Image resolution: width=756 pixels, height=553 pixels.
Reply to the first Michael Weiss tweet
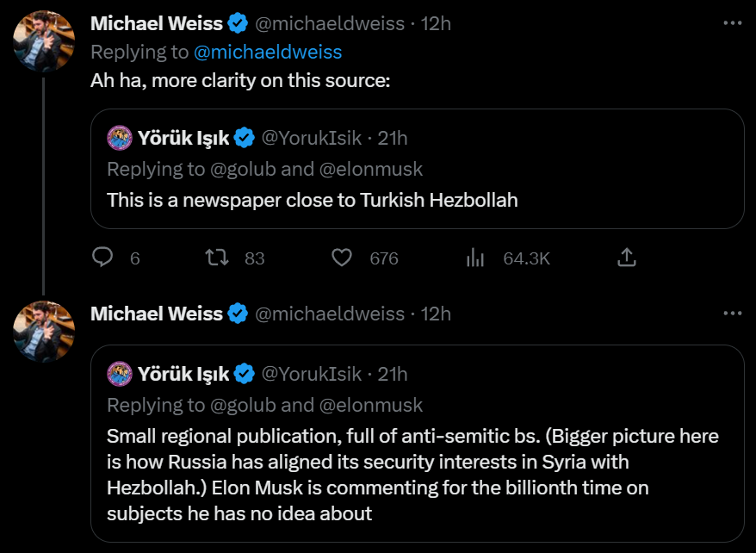point(104,258)
